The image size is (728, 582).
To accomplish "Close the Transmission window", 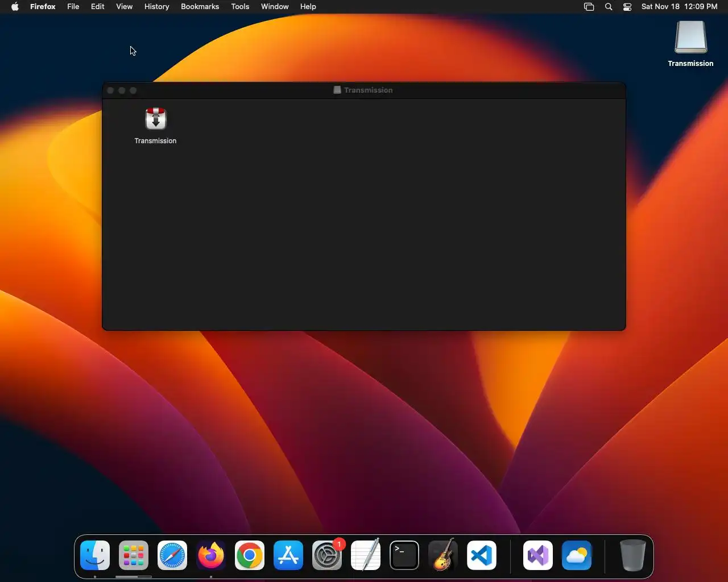I will [111, 90].
